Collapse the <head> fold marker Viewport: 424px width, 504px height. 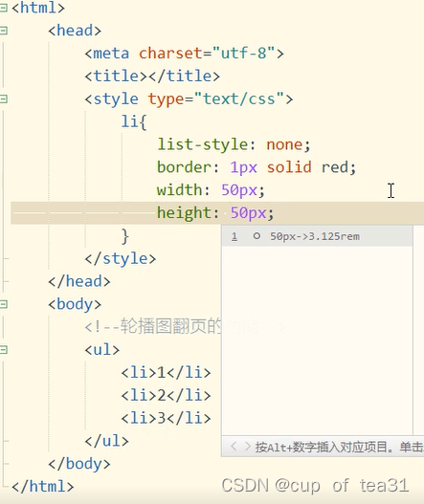(x=3, y=31)
